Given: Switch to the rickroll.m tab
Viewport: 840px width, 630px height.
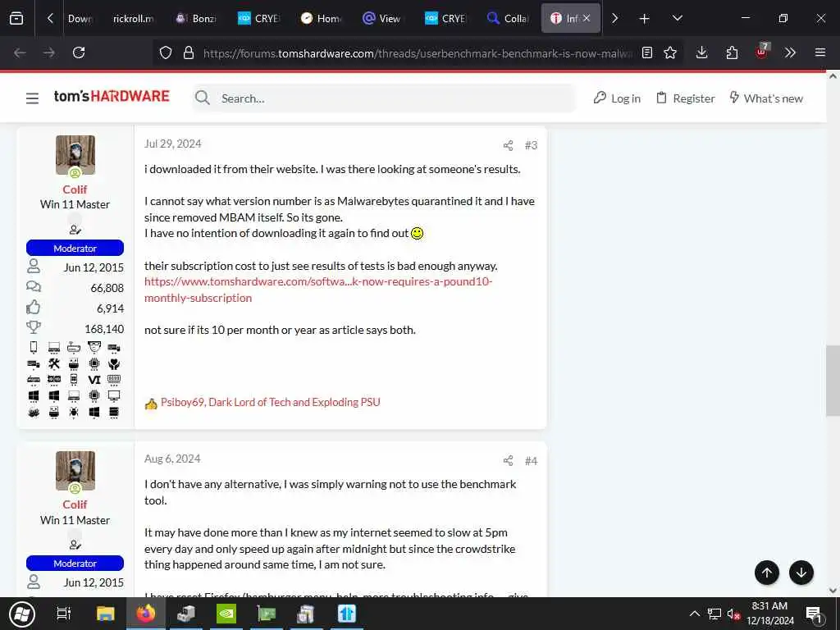Looking at the screenshot, I should [134, 19].
